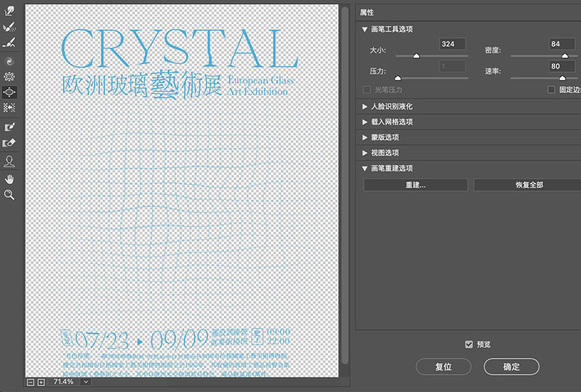Collapse the 画笔工具选项 section

coord(365,29)
